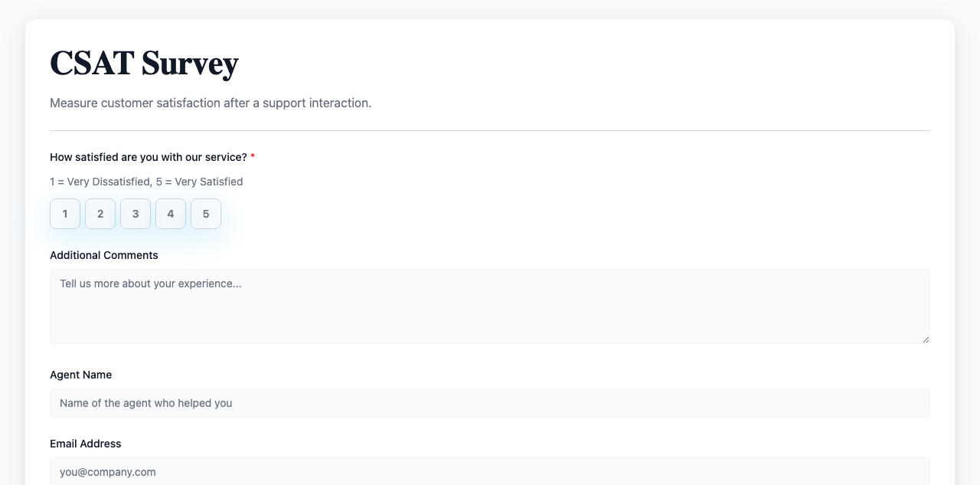Pick the neutral rating 3 button
Screen dimensions: 980x485
coord(136,214)
